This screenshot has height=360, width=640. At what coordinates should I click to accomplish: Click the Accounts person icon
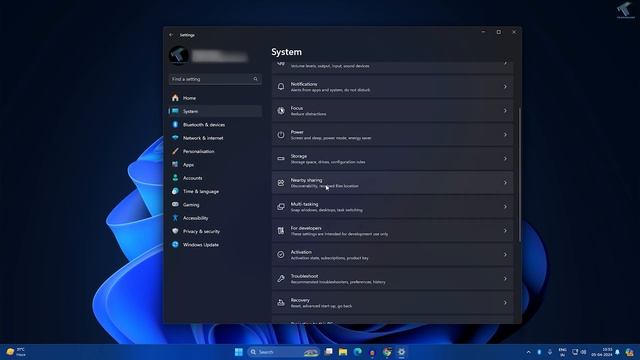point(175,178)
